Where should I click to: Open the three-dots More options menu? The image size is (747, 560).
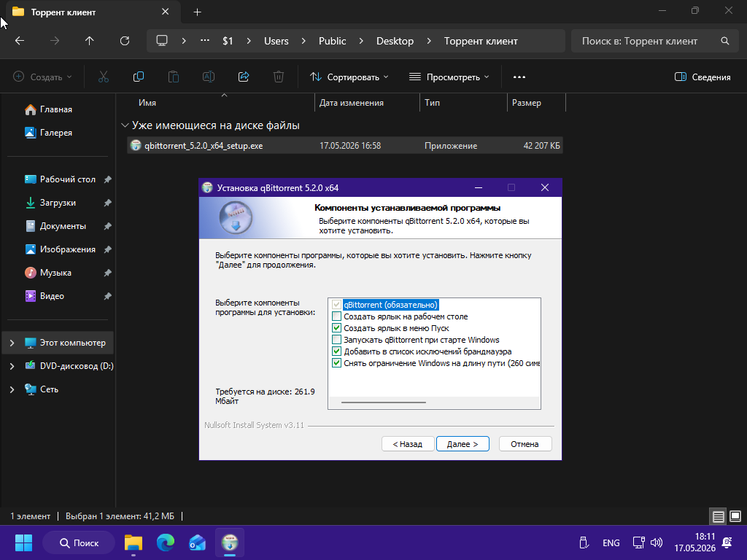coord(519,77)
